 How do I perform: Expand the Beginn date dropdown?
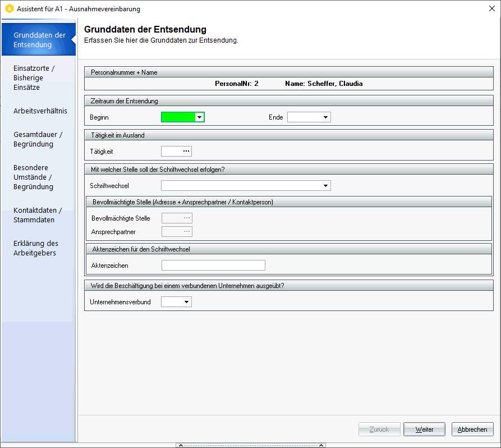(x=199, y=117)
